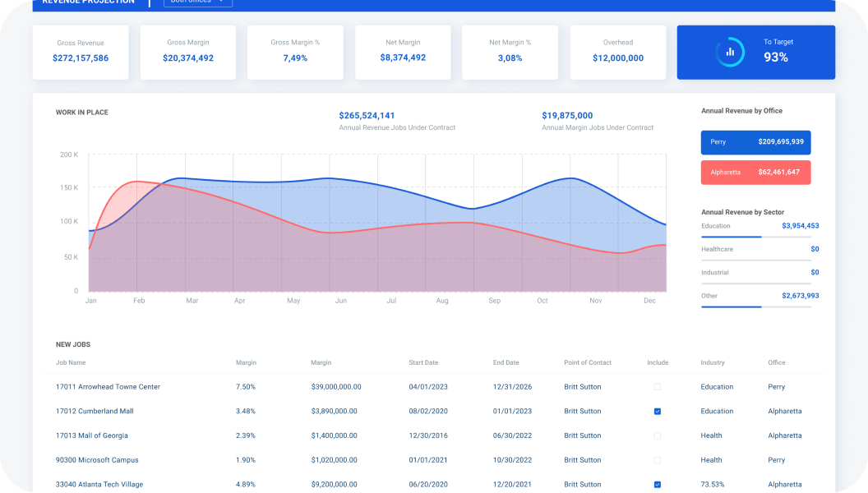Select the Alpharetta office revenue button
Image resolution: width=868 pixels, height=493 pixels.
pyautogui.click(x=755, y=172)
